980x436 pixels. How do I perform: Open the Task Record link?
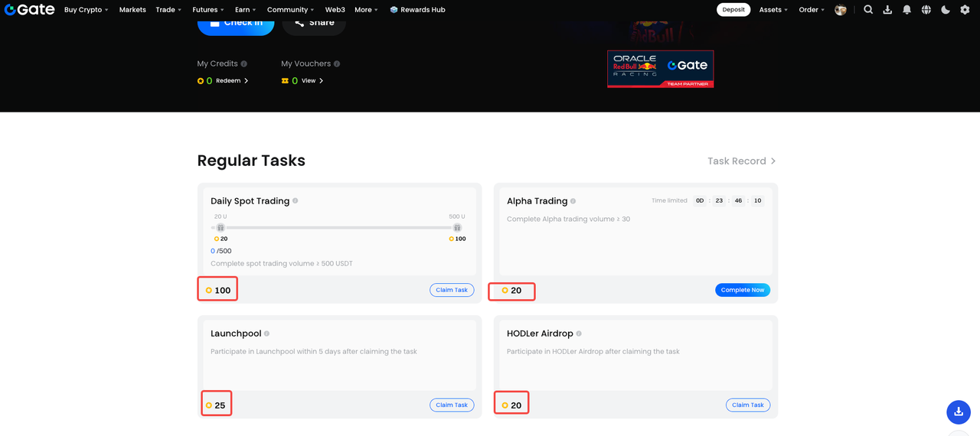[x=741, y=161]
